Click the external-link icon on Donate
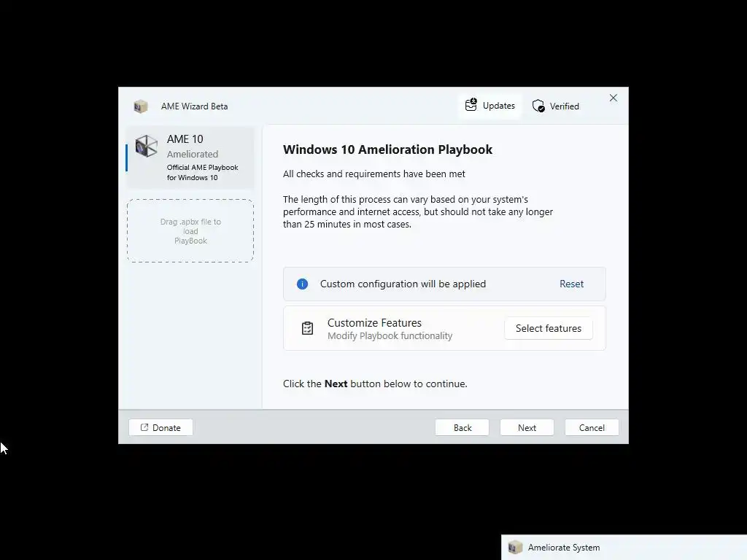This screenshot has height=560, width=747. tap(144, 427)
